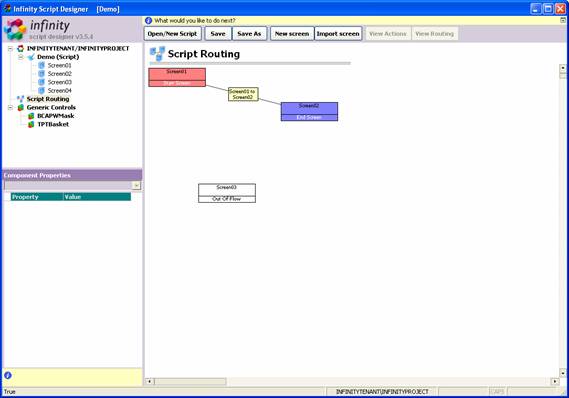Click the Screen01 tree icon

(41, 65)
